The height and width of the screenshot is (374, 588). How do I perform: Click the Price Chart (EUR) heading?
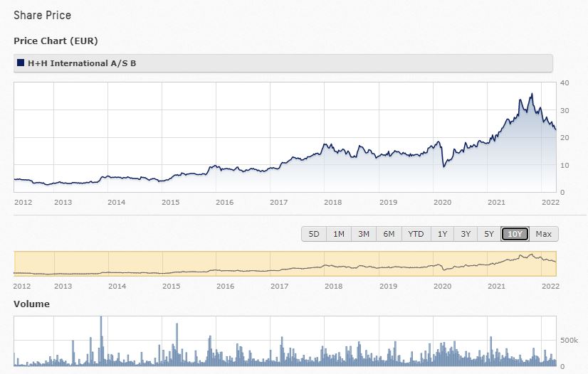coord(56,41)
